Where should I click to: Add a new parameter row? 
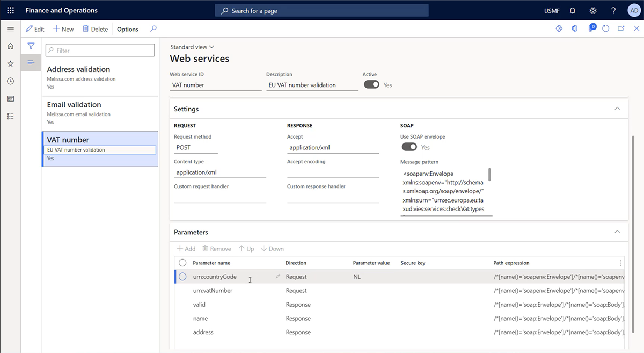coord(186,249)
